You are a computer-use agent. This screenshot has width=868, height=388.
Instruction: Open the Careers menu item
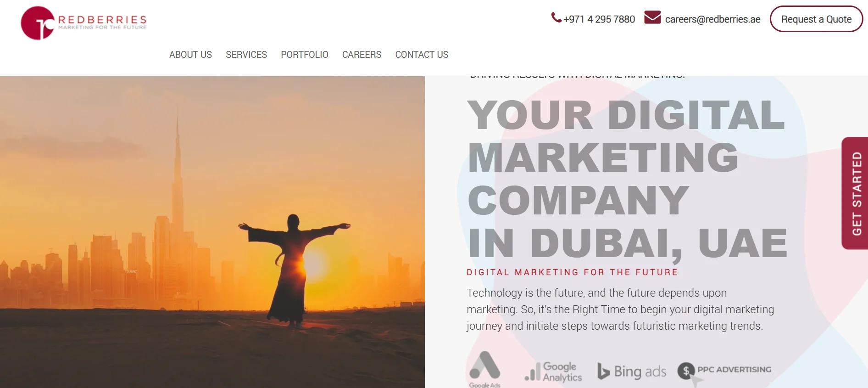click(362, 55)
